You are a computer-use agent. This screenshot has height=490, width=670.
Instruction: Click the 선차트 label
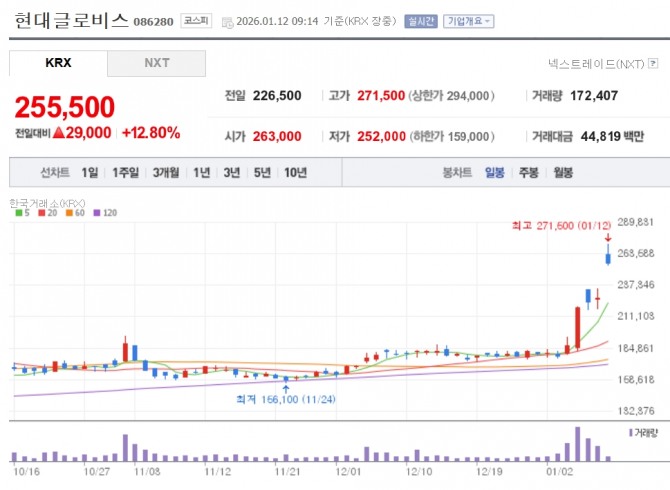point(55,173)
